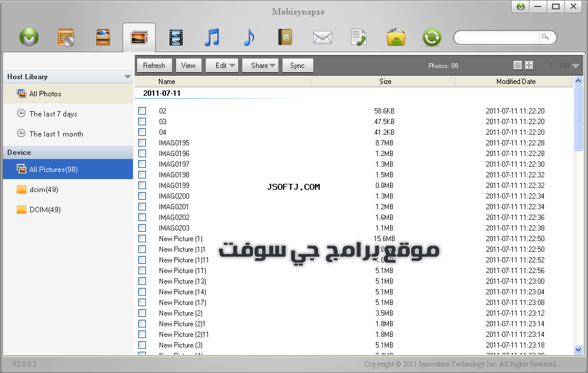Viewport: 588px width, 373px height.
Task: Open the Android apps icon
Action: pos(395,37)
